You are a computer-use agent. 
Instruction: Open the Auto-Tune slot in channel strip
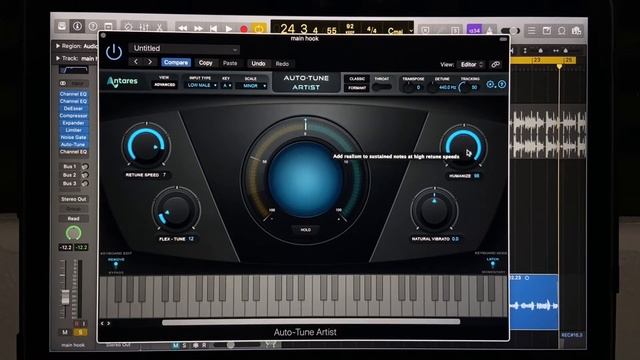tap(73, 144)
